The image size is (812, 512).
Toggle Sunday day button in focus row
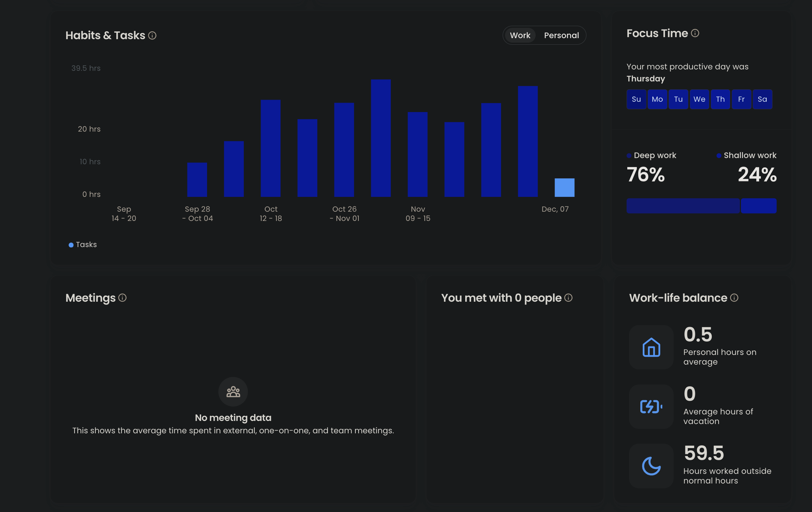(636, 99)
